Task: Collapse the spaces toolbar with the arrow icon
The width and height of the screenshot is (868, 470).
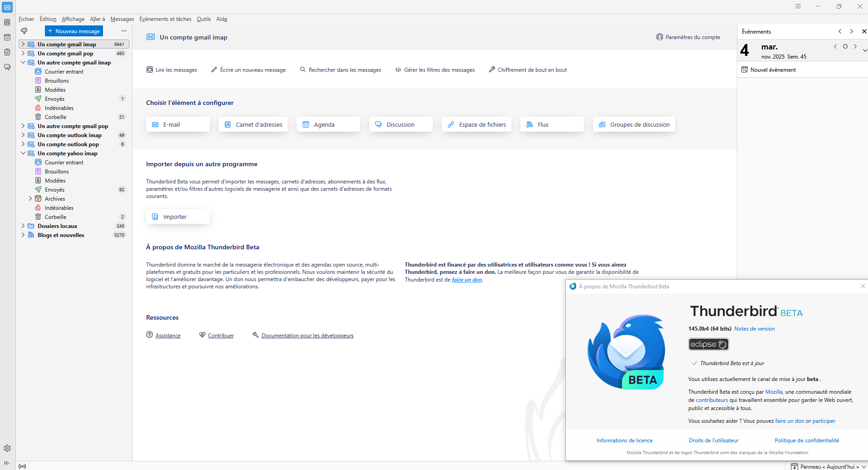Action: 7,463
